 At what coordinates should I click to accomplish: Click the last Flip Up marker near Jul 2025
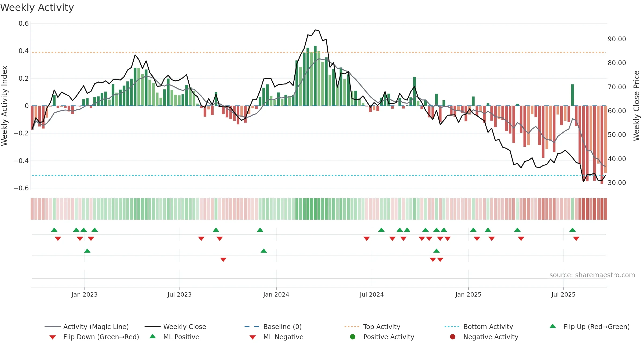(572, 230)
